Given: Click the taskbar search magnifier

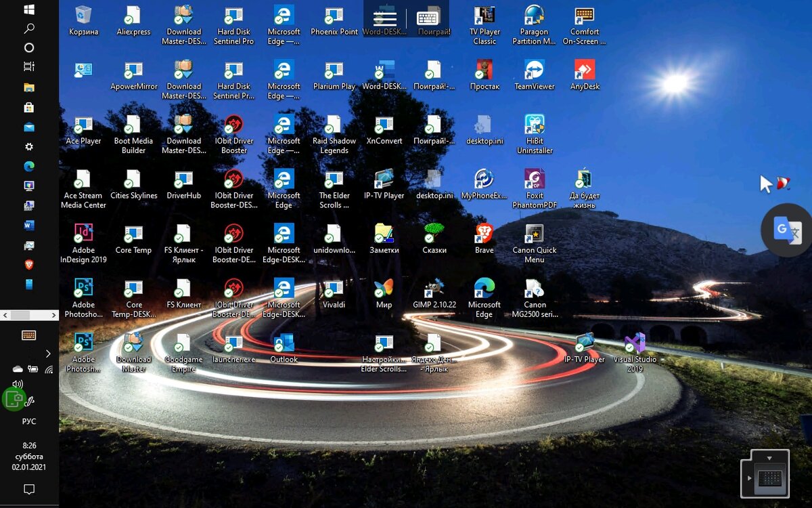Looking at the screenshot, I should [x=29, y=28].
